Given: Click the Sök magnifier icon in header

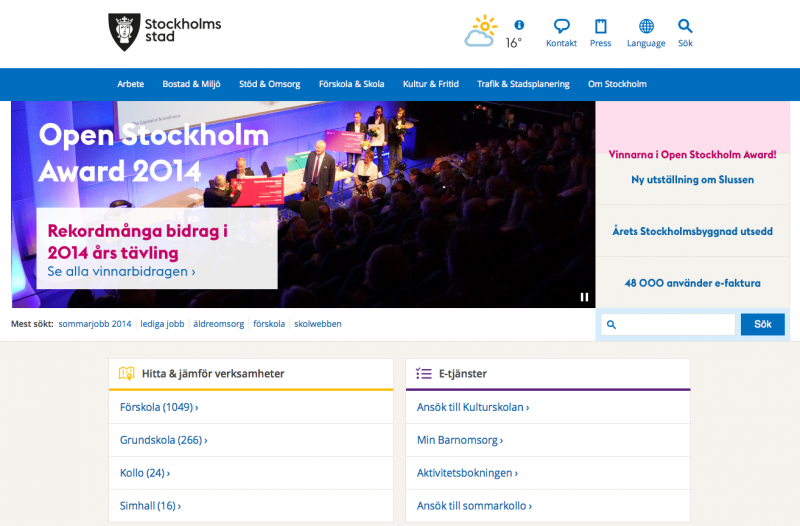Looking at the screenshot, I should pyautogui.click(x=685, y=27).
